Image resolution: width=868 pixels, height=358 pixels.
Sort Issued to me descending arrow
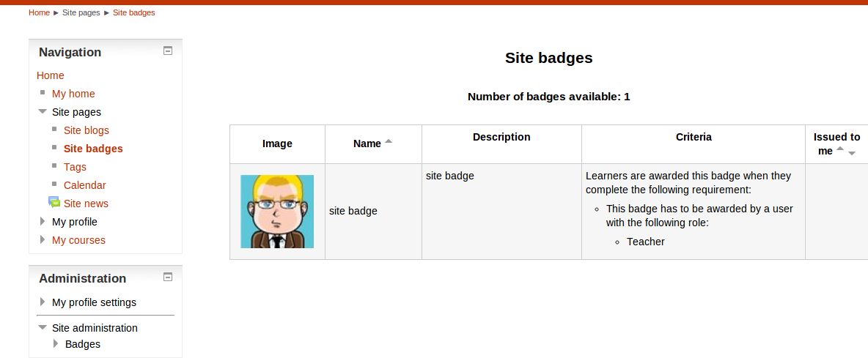pyautogui.click(x=852, y=153)
